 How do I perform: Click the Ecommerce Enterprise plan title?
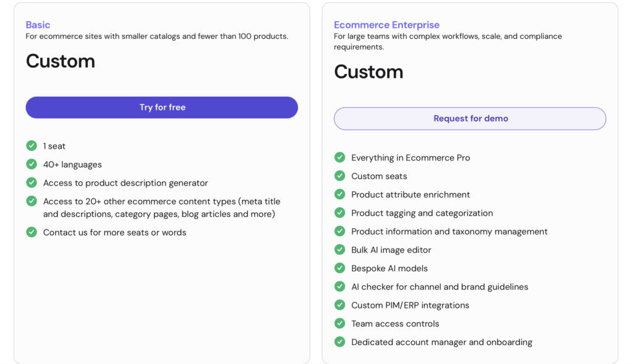click(x=386, y=25)
